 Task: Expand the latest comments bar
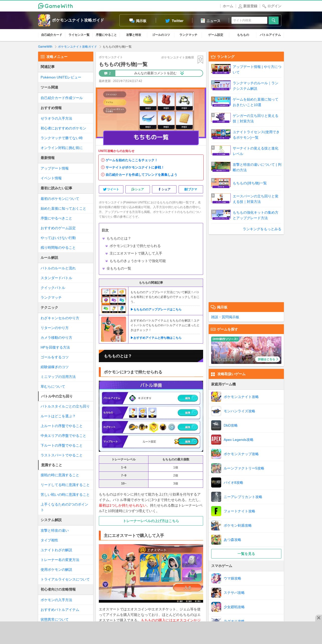(151, 73)
